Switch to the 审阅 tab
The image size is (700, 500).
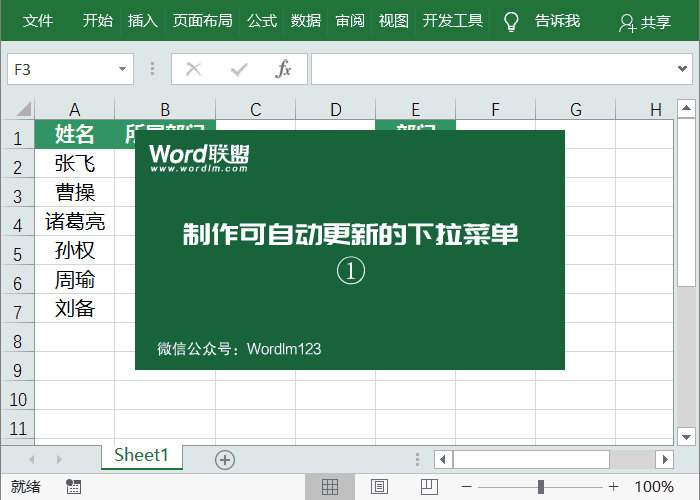pyautogui.click(x=350, y=21)
